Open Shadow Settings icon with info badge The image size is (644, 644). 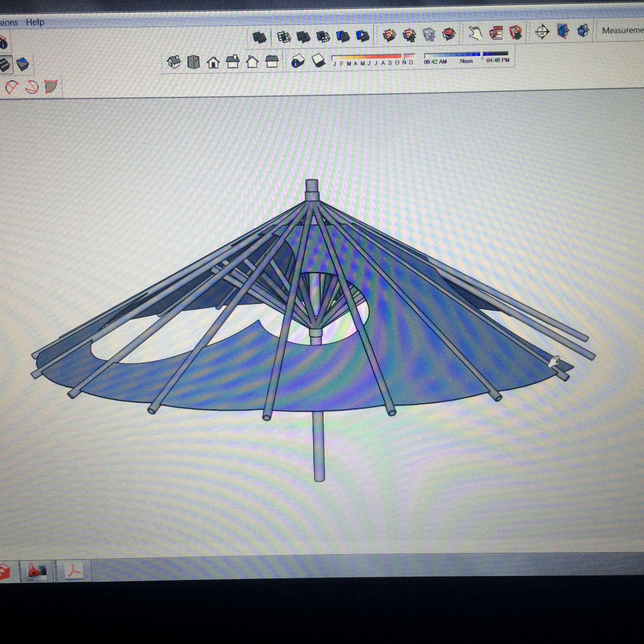point(298,61)
